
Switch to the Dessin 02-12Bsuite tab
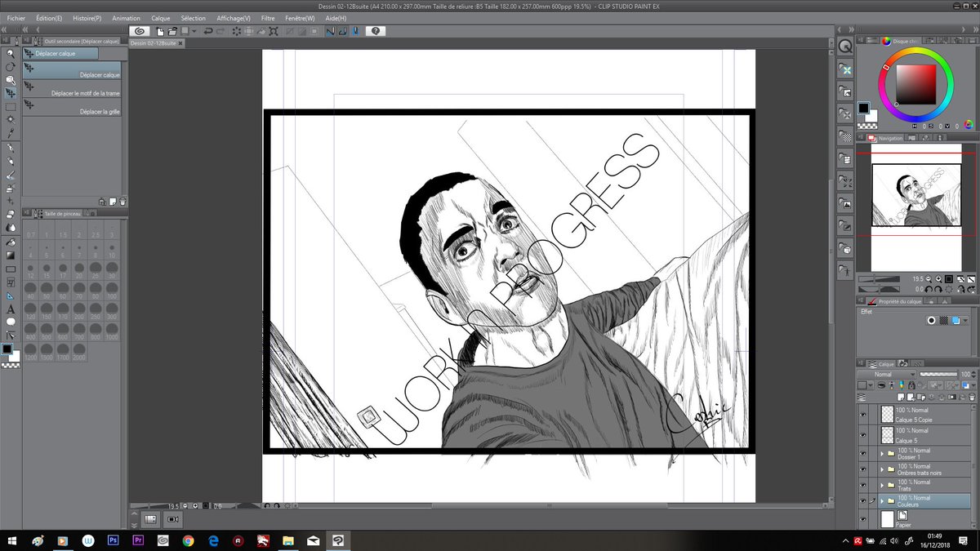pos(153,42)
